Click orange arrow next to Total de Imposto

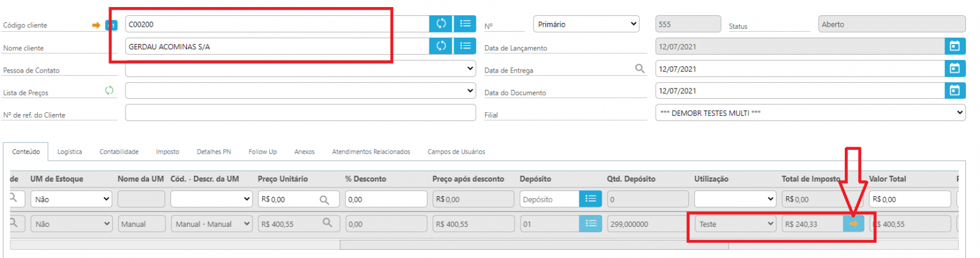click(854, 224)
